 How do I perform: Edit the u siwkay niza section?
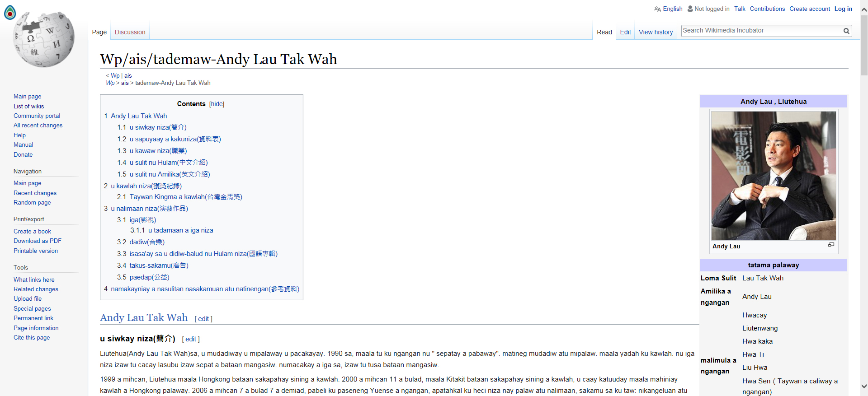coord(191,339)
